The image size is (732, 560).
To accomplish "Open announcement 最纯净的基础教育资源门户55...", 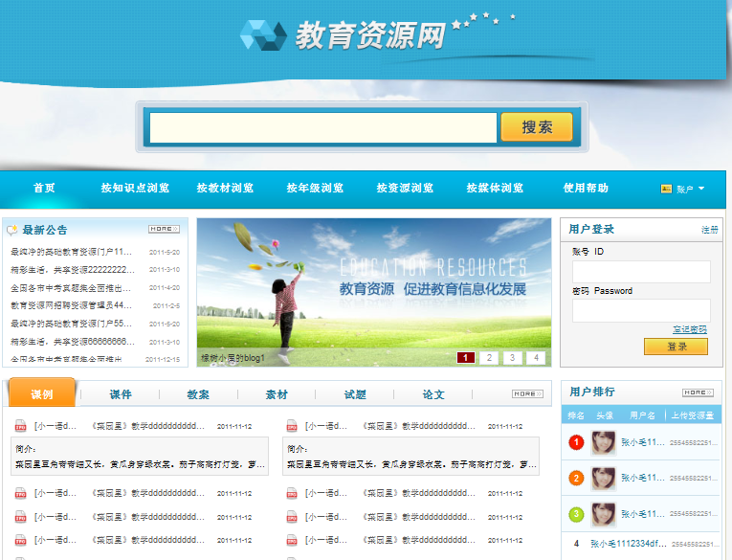I will click(x=72, y=324).
